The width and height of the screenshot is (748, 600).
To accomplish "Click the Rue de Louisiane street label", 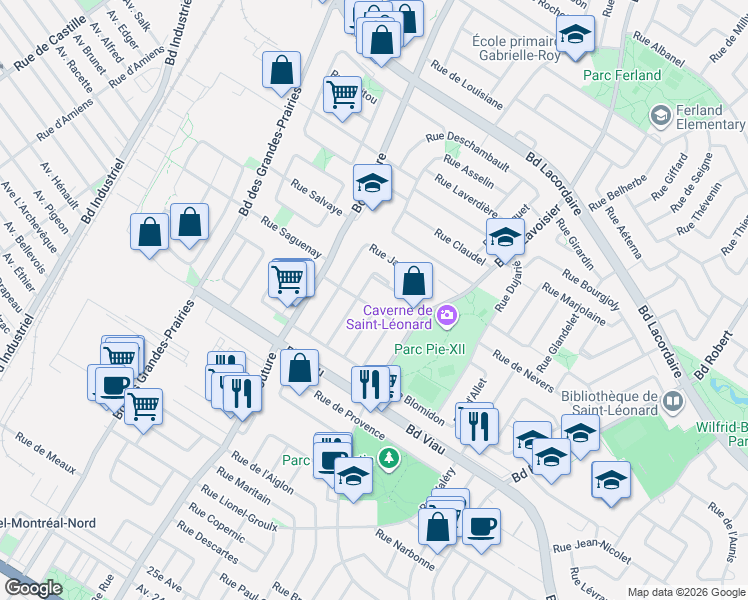I will pyautogui.click(x=467, y=84).
